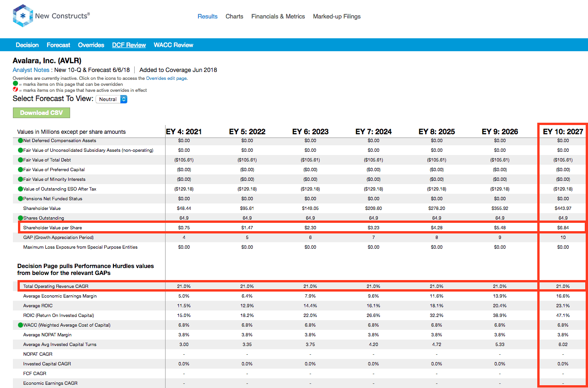Image resolution: width=588 pixels, height=388 pixels.
Task: Click the EY 8: 2025 column header
Action: 437,131
